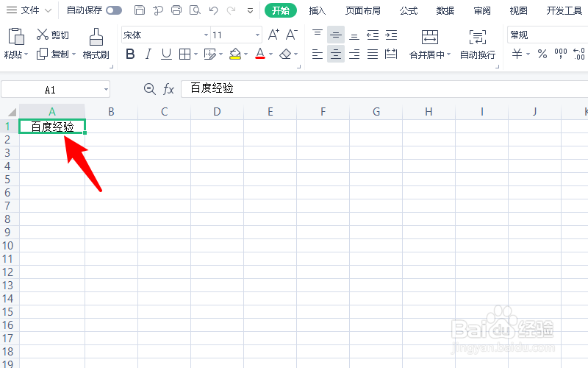This screenshot has height=368, width=588.
Task: Click the 剪切 cut button
Action: [x=52, y=35]
